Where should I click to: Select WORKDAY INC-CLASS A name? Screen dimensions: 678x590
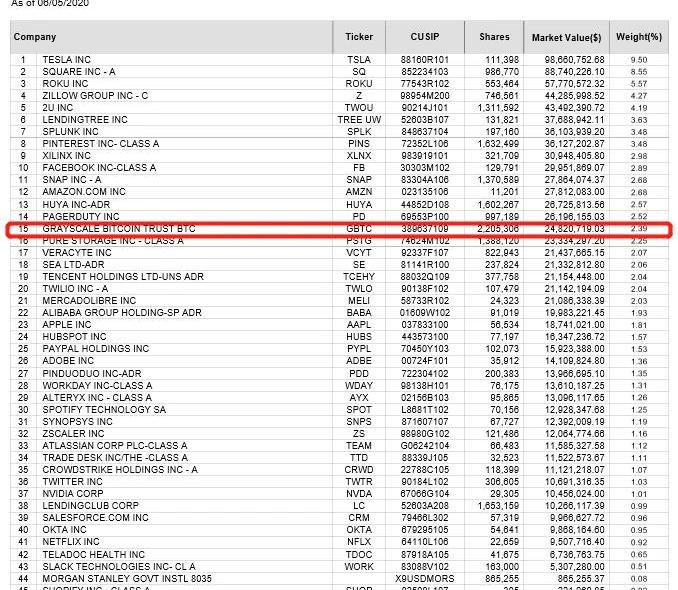(97, 386)
